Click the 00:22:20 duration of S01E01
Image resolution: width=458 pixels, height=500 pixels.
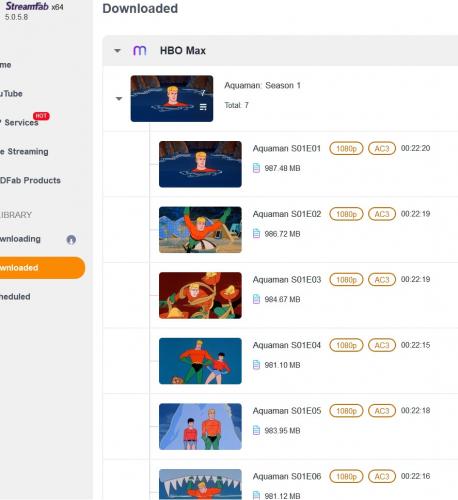click(x=415, y=148)
